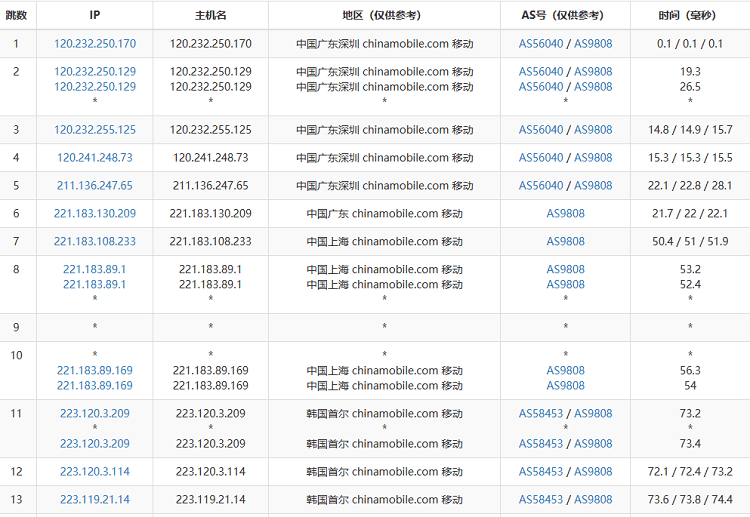Click AS58453 link in hop 12 row

[x=541, y=472]
